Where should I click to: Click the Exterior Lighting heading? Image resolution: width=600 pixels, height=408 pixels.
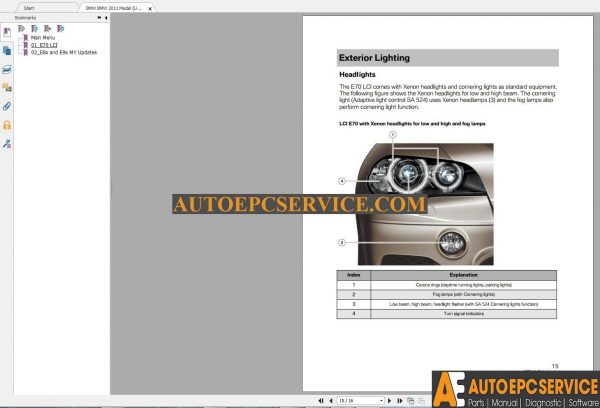(x=374, y=58)
